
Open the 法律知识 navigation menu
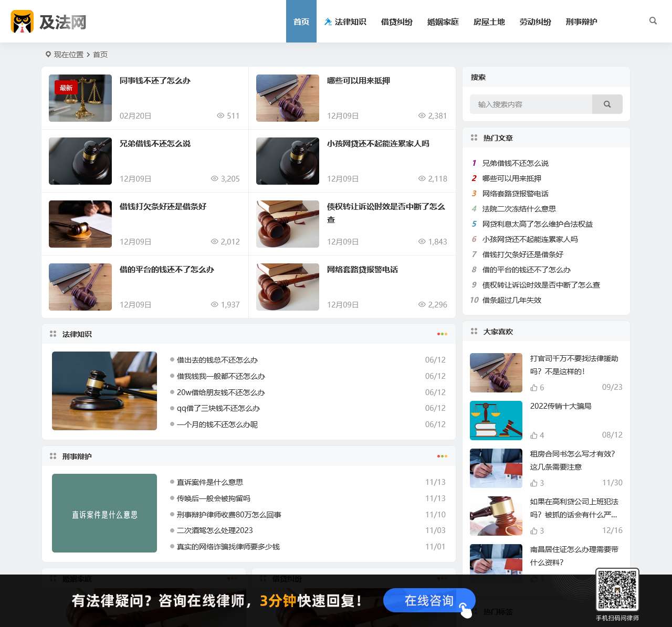click(x=345, y=22)
